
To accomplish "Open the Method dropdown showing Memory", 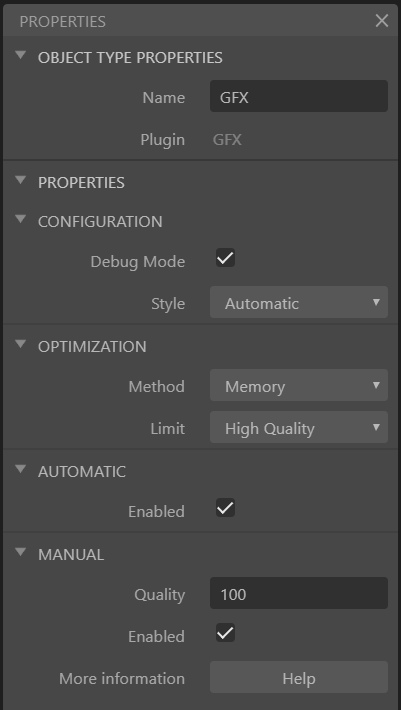I will click(299, 385).
